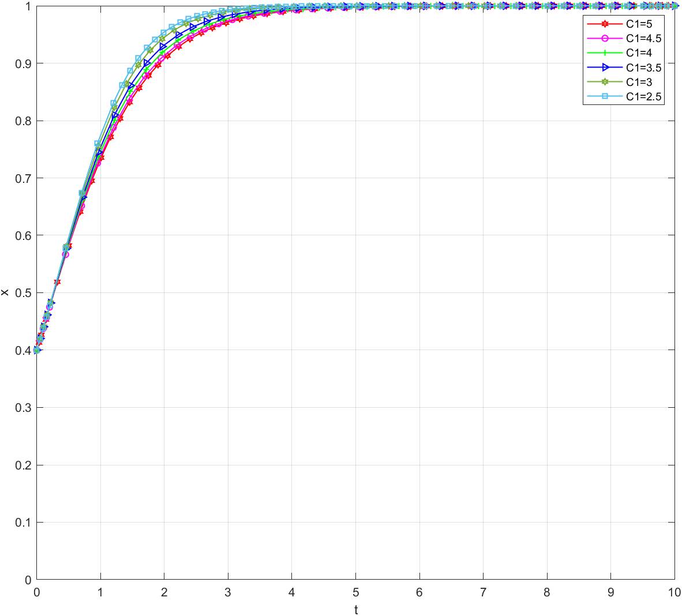Click the x-axis tick label 2
This screenshot has width=682, height=616.
click(x=164, y=593)
